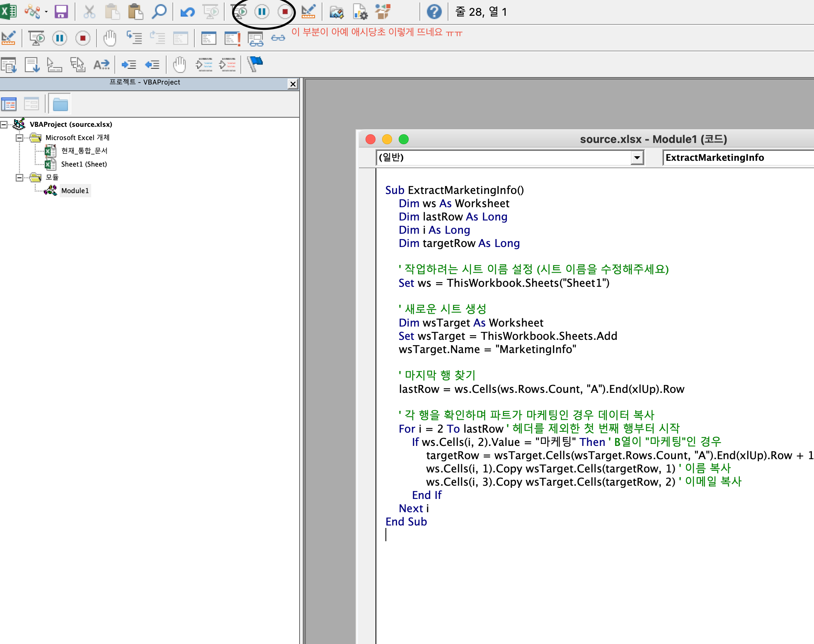The image size is (814, 644).
Task: Open the ExtractMarketingInfo procedure dropdown
Action: (x=738, y=157)
